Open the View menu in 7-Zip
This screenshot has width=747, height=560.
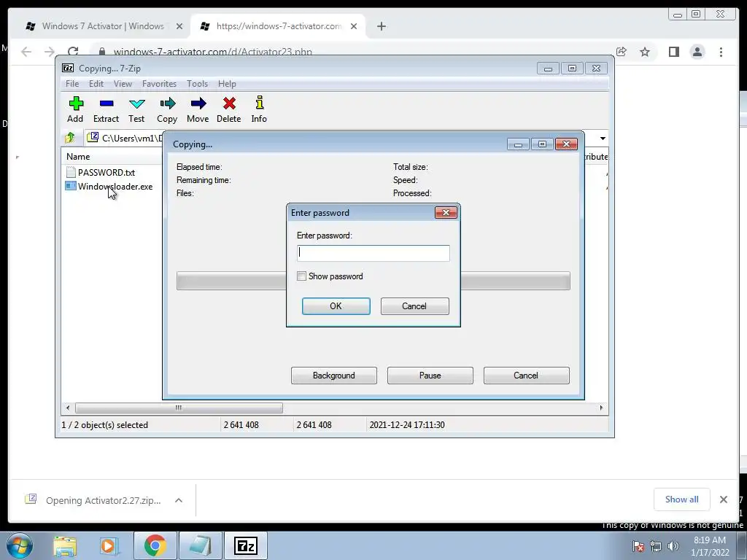123,84
